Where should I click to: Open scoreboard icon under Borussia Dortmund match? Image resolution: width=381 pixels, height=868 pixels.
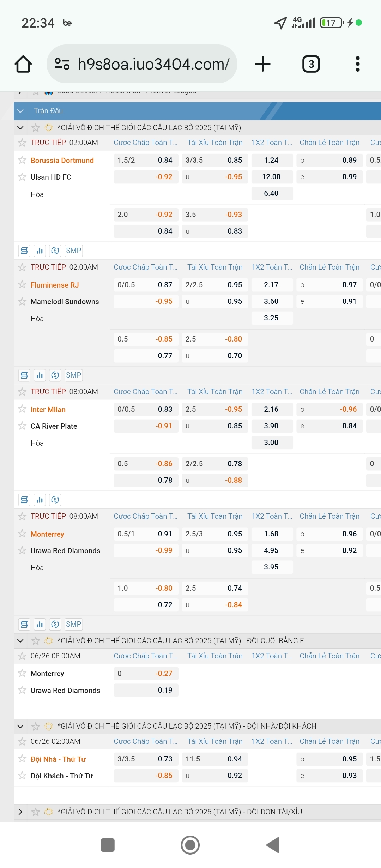[24, 251]
